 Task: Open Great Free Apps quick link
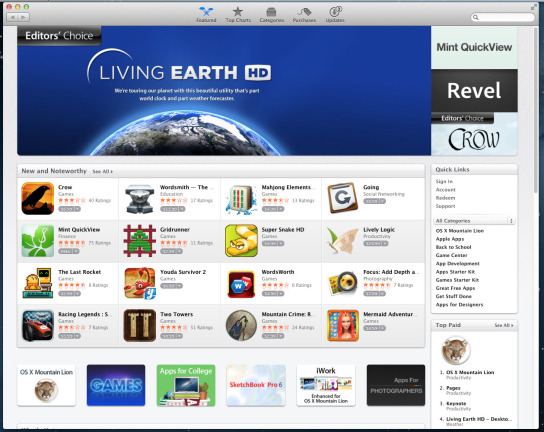tap(455, 288)
